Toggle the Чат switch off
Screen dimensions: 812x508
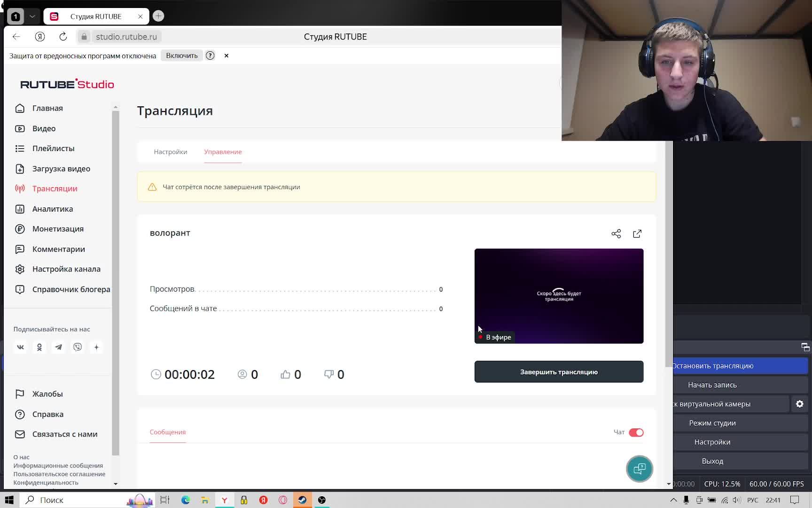pos(636,432)
